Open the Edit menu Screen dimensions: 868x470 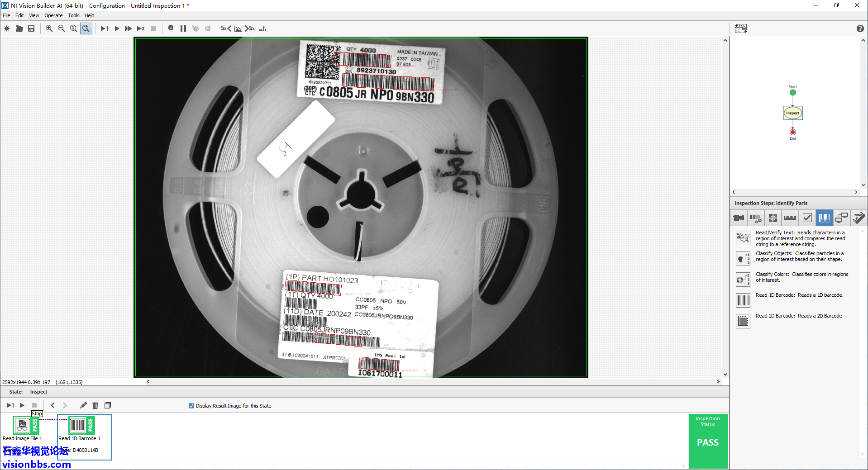coord(19,15)
